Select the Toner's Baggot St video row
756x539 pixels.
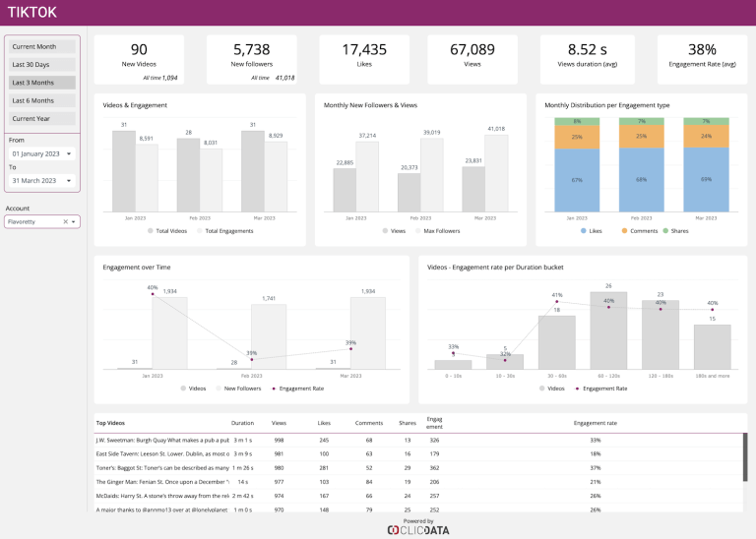tap(418, 468)
